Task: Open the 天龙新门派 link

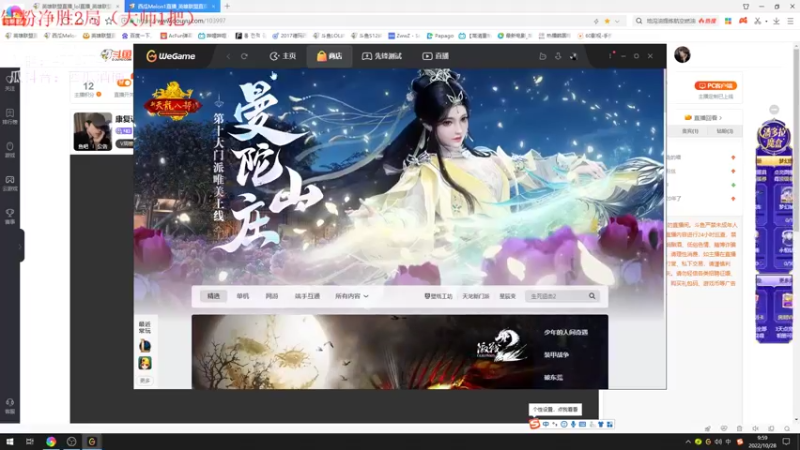Action: tap(476, 296)
